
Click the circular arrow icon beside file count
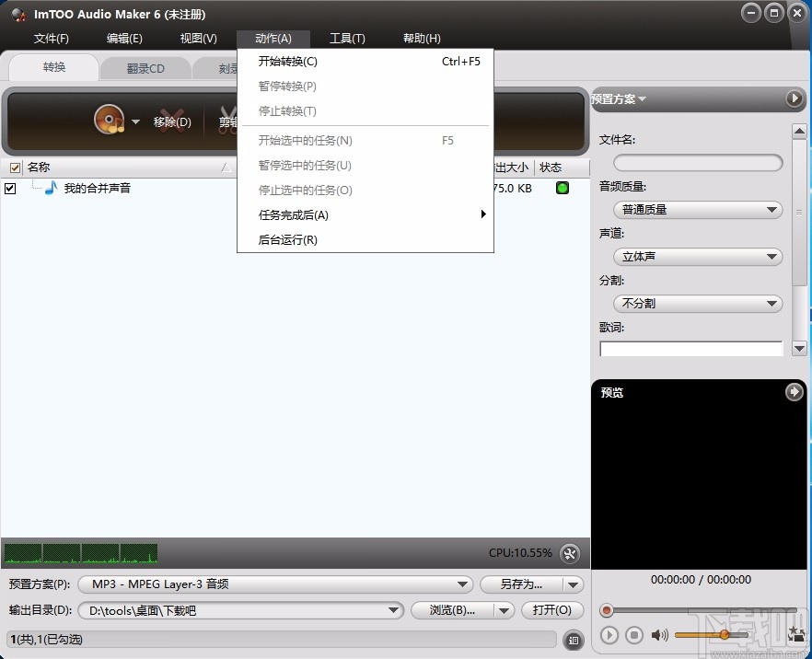(x=572, y=639)
